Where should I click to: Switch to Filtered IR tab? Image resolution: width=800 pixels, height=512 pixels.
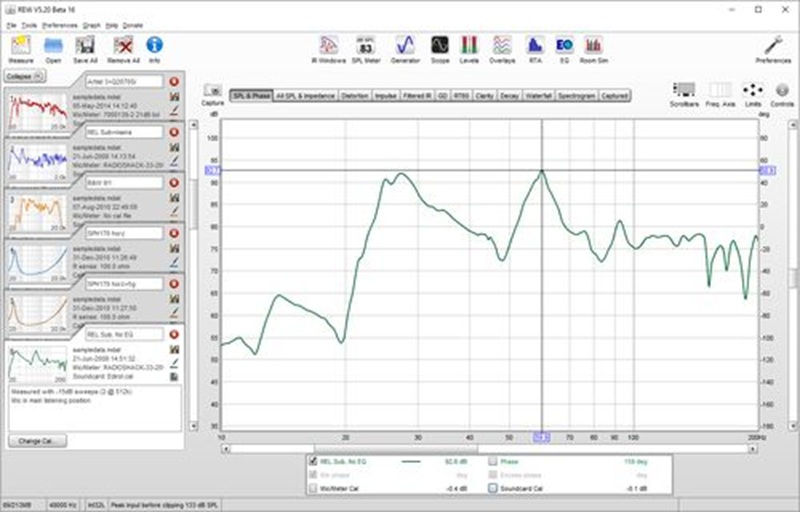(x=417, y=96)
